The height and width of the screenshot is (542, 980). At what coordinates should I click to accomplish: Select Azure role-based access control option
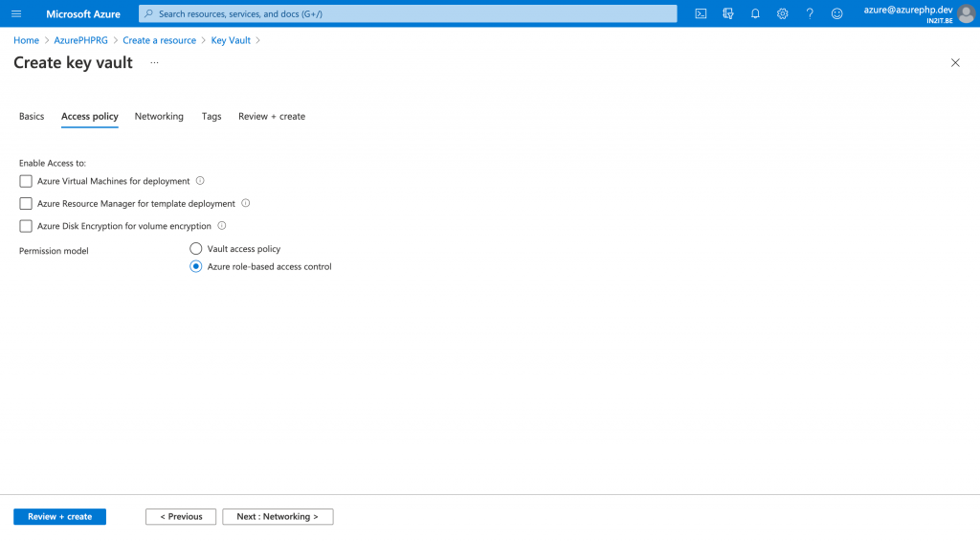[x=195, y=266]
